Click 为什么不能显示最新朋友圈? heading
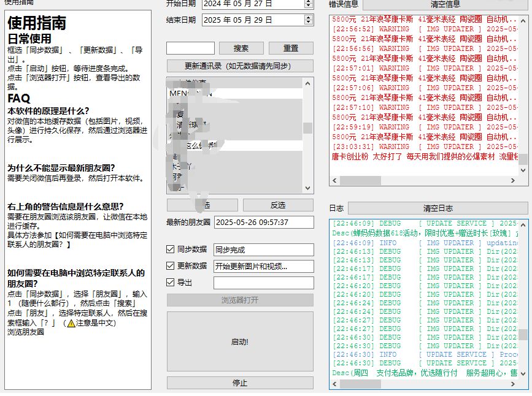This screenshot has height=396, width=532. click(x=61, y=168)
